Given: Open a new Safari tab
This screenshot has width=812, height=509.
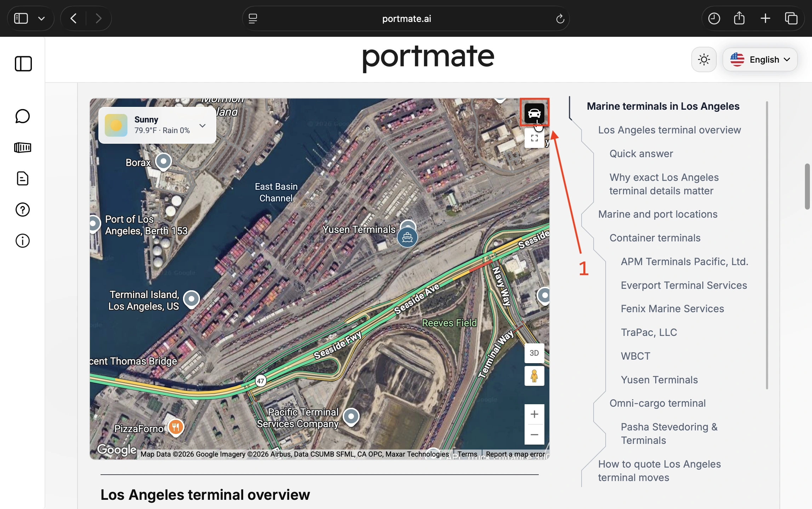Looking at the screenshot, I should click(x=765, y=18).
